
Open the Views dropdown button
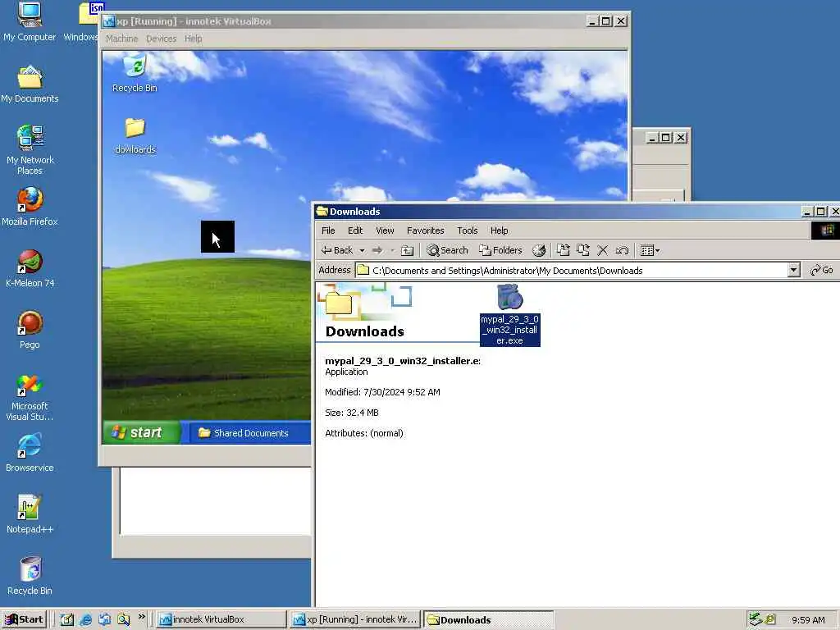point(650,250)
